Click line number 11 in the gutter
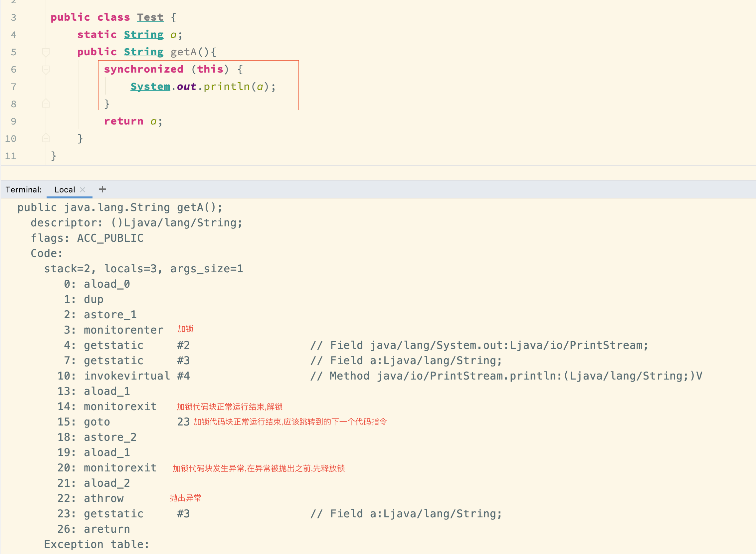 click(x=11, y=156)
